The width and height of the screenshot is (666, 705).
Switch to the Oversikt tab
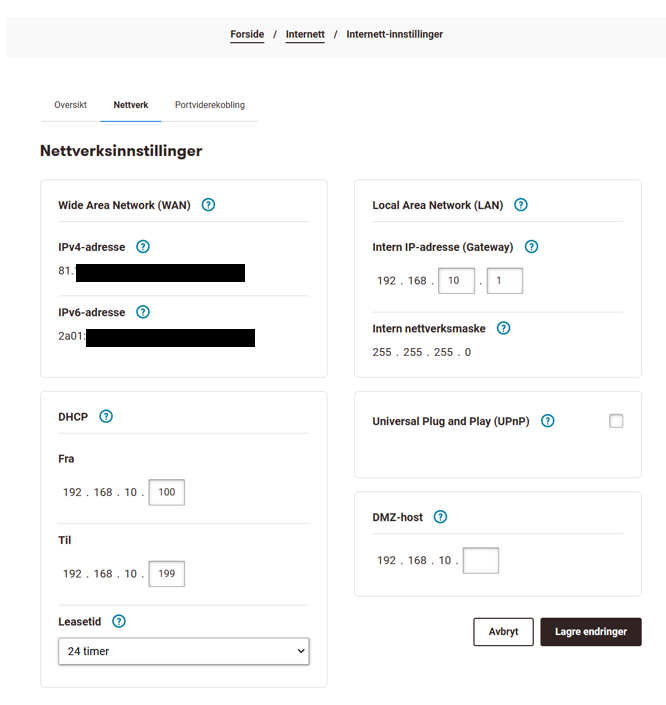point(70,105)
